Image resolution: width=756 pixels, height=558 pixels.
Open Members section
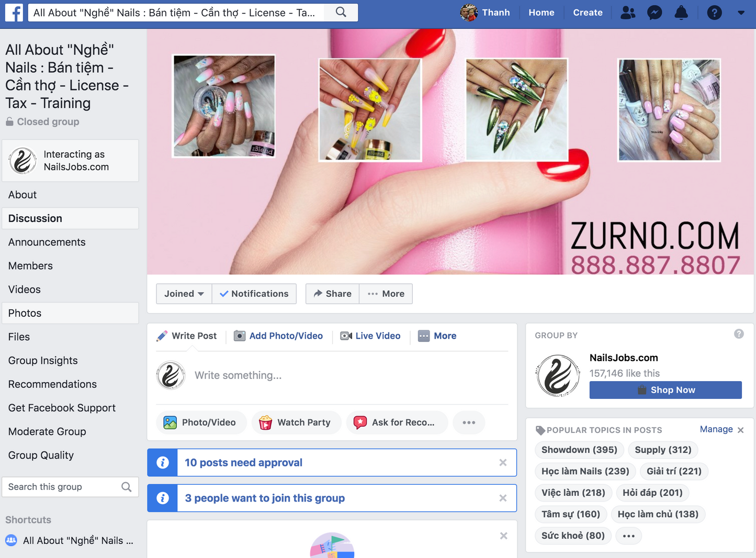point(70,265)
